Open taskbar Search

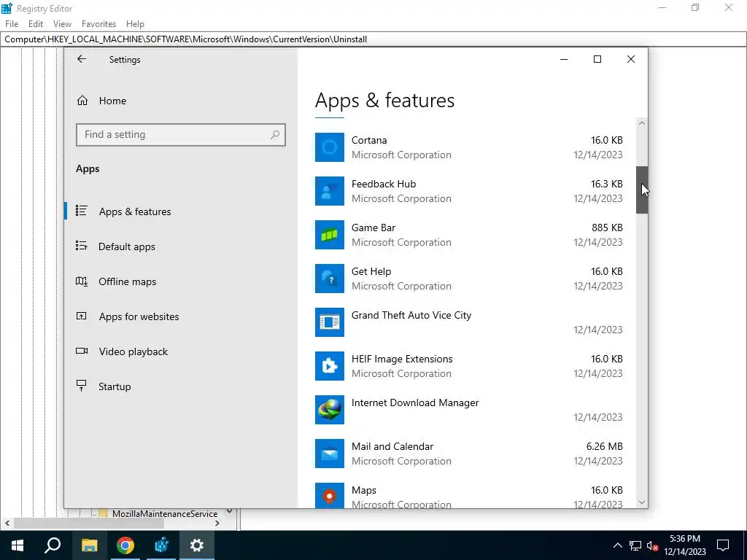(x=53, y=545)
